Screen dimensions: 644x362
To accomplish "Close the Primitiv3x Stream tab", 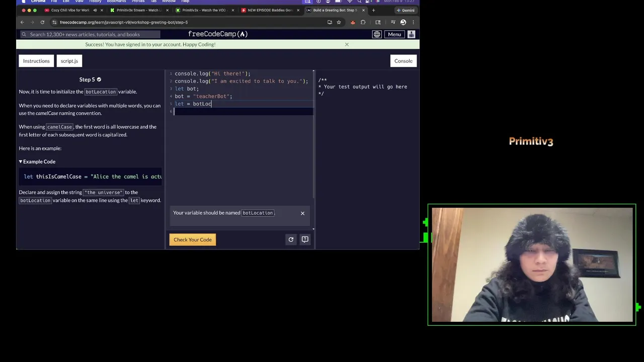I will pyautogui.click(x=167, y=10).
